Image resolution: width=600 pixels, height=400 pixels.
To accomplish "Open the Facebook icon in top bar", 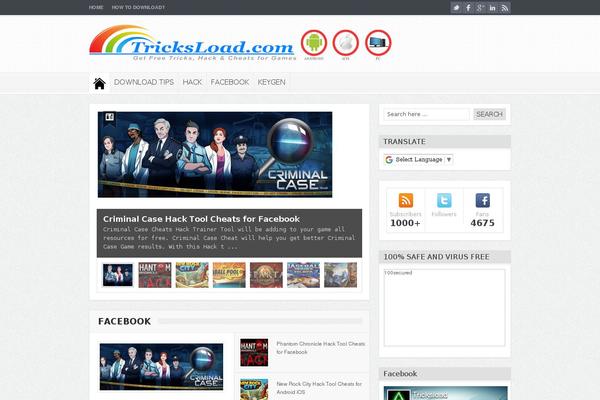I will [468, 8].
